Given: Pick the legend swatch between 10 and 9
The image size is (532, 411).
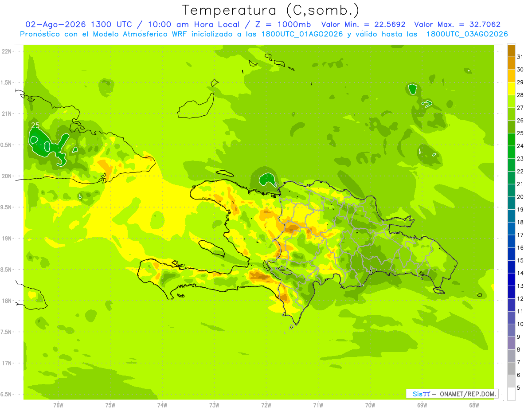Looking at the screenshot, I should pyautogui.click(x=511, y=330).
